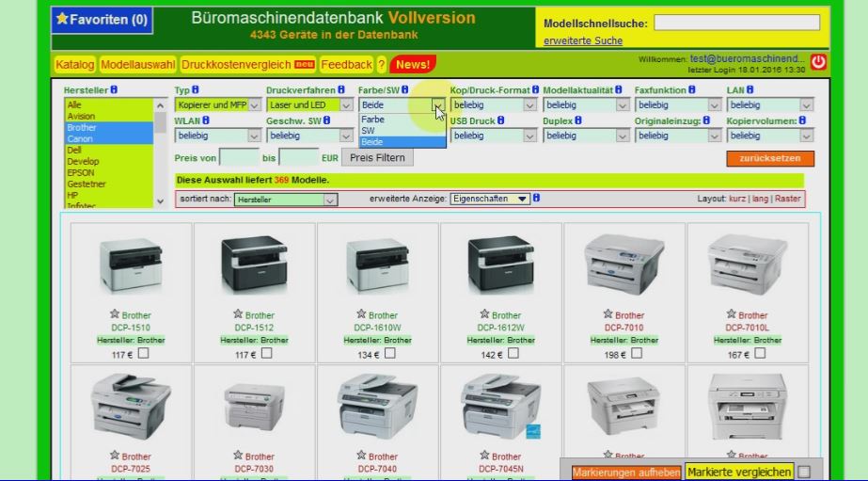Open the Feedback tab

tap(346, 65)
